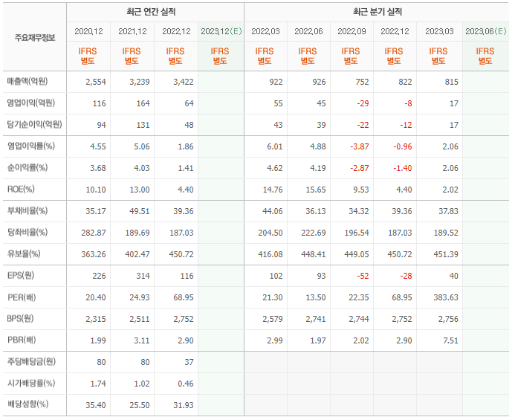Click PER value 20.40

coord(96,298)
